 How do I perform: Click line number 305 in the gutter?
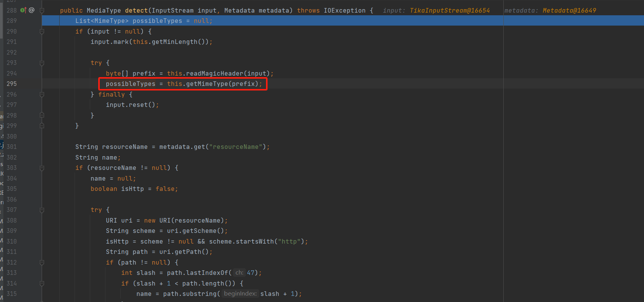tap(11, 189)
